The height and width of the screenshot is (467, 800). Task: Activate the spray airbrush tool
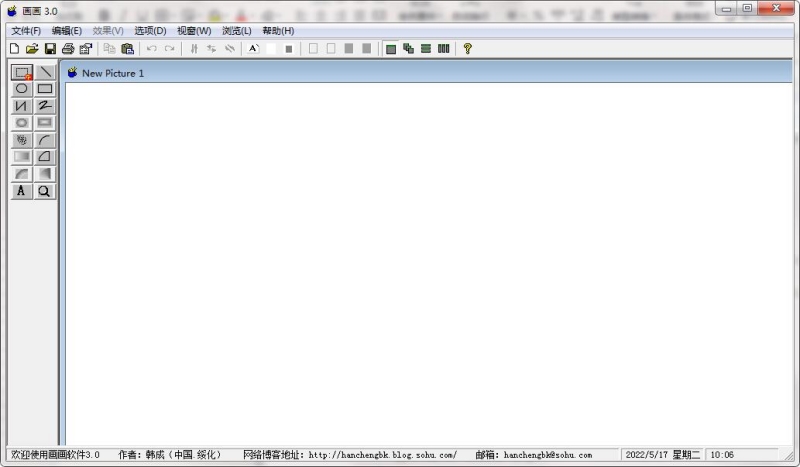pos(22,140)
